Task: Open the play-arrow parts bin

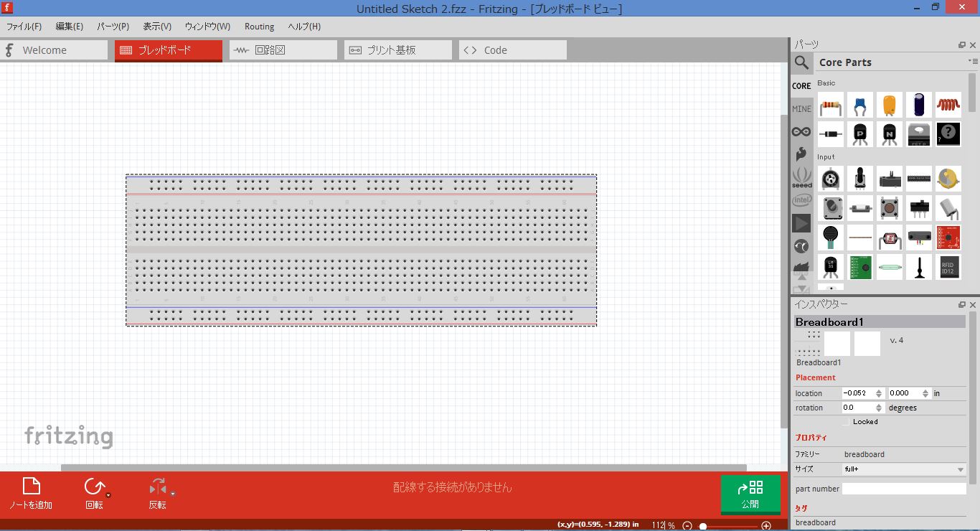Action: click(801, 223)
